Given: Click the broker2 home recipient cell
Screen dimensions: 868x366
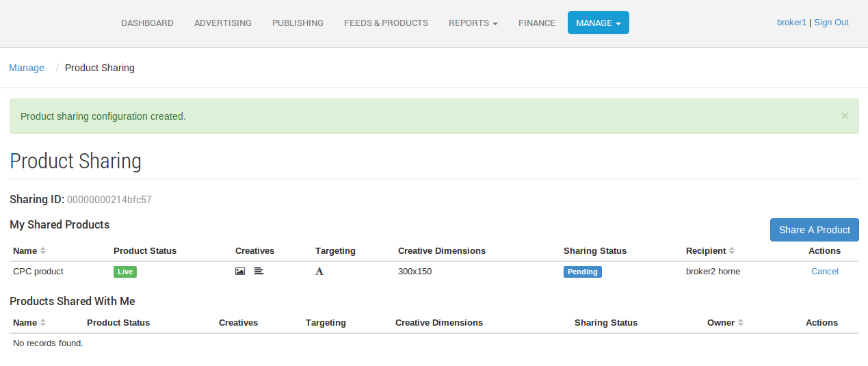Looking at the screenshot, I should click(x=713, y=272).
